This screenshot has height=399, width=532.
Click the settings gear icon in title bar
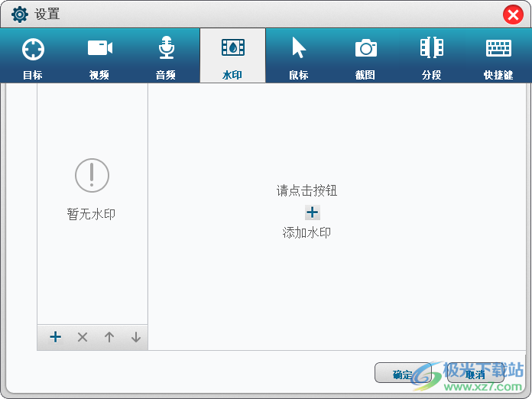[x=20, y=15]
